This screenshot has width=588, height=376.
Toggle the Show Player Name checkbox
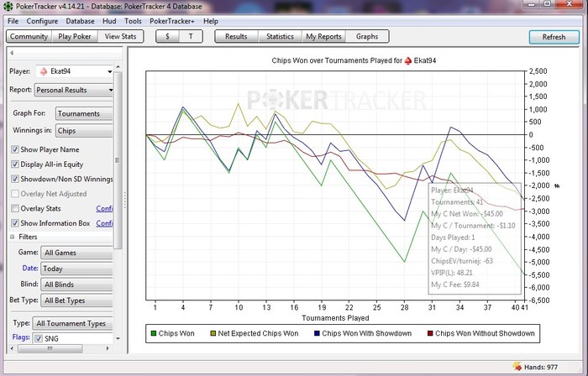15,149
